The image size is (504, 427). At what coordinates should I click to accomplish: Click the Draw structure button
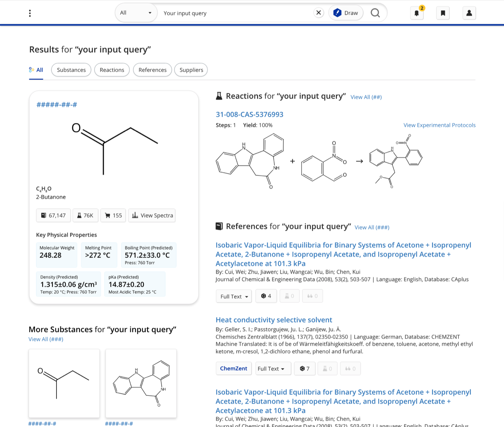coord(346,13)
